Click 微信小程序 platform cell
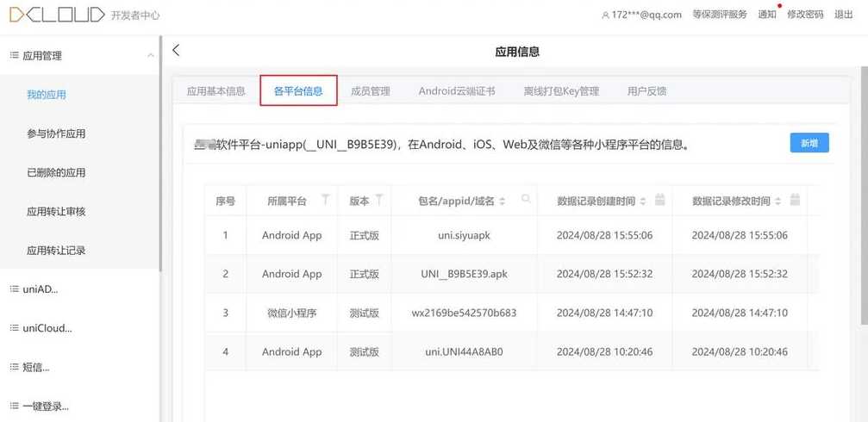The height and width of the screenshot is (422, 868). [291, 313]
